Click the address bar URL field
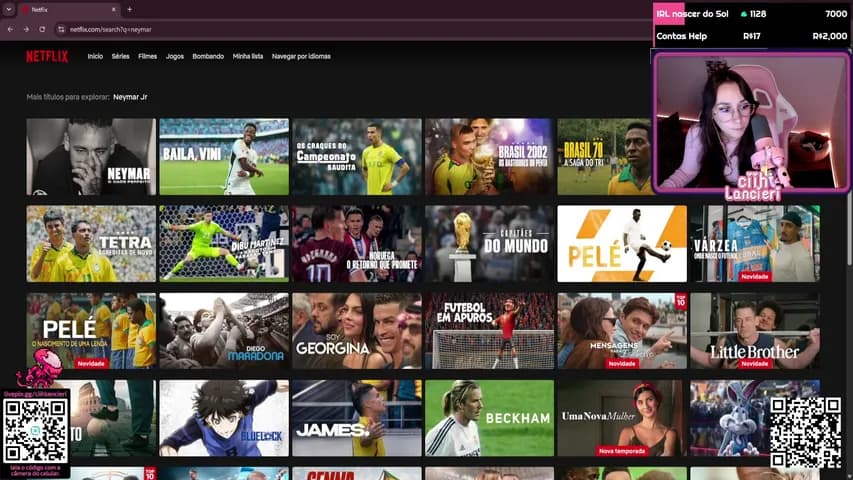This screenshot has width=853, height=480. [x=354, y=29]
